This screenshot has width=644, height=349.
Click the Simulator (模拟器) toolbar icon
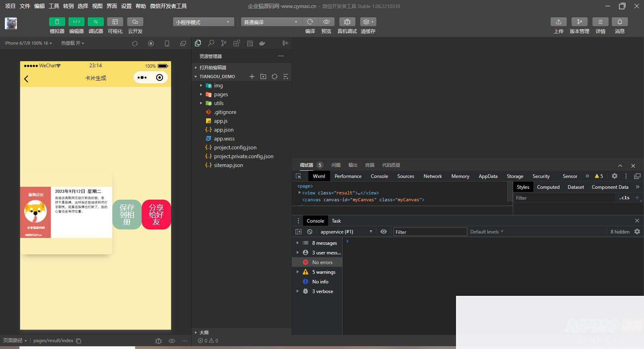click(57, 22)
